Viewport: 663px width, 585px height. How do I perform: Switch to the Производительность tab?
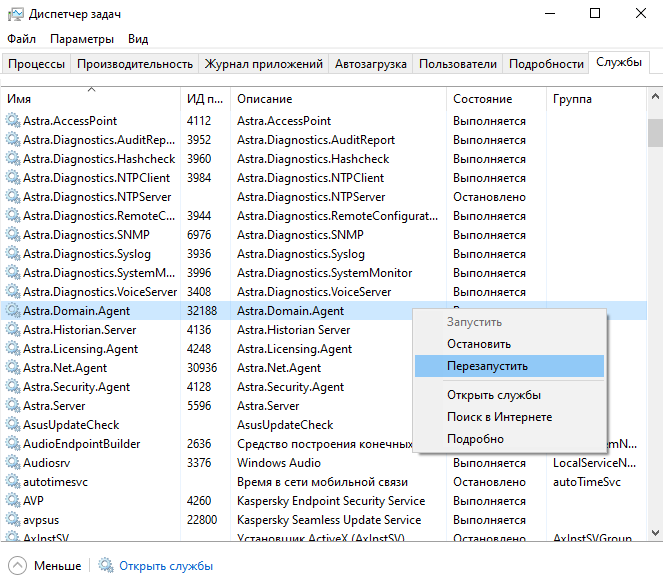(x=135, y=64)
